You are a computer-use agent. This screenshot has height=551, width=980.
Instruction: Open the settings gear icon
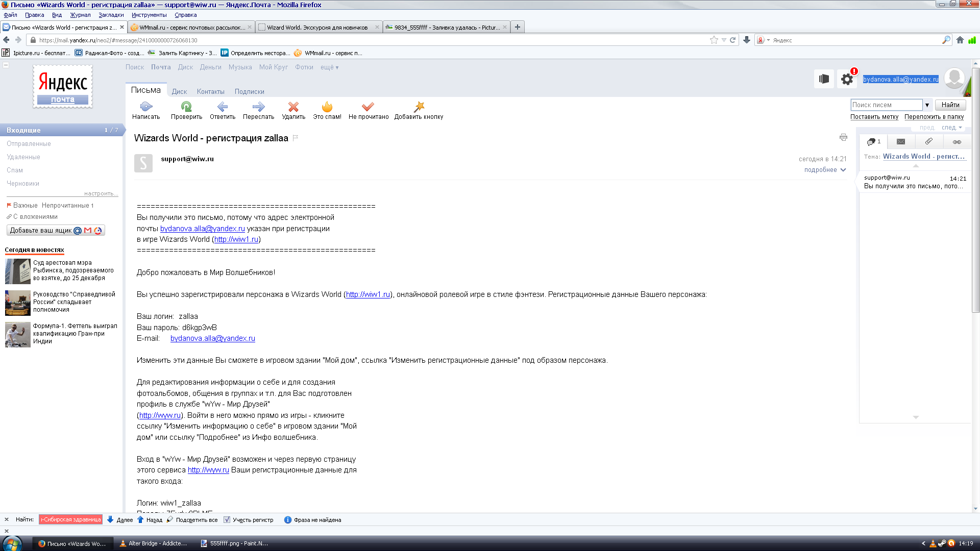847,79
